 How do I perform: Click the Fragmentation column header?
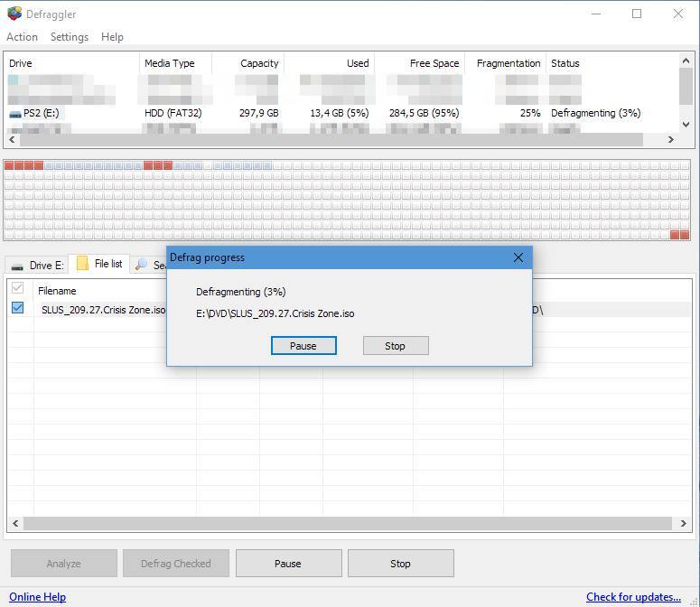506,63
